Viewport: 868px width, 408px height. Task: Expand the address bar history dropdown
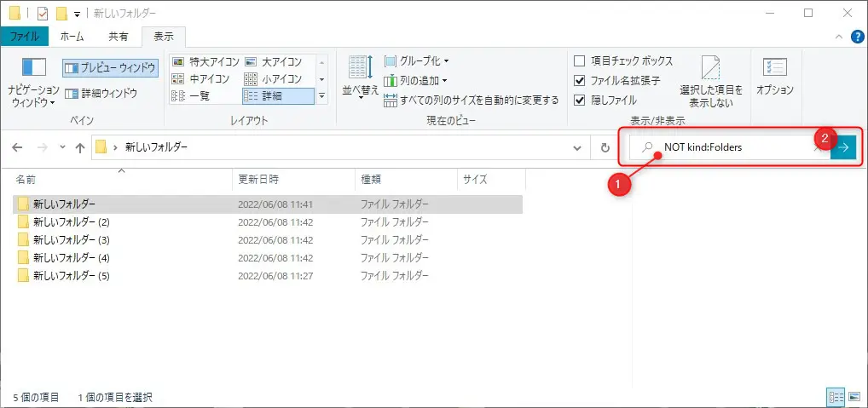pyautogui.click(x=577, y=147)
